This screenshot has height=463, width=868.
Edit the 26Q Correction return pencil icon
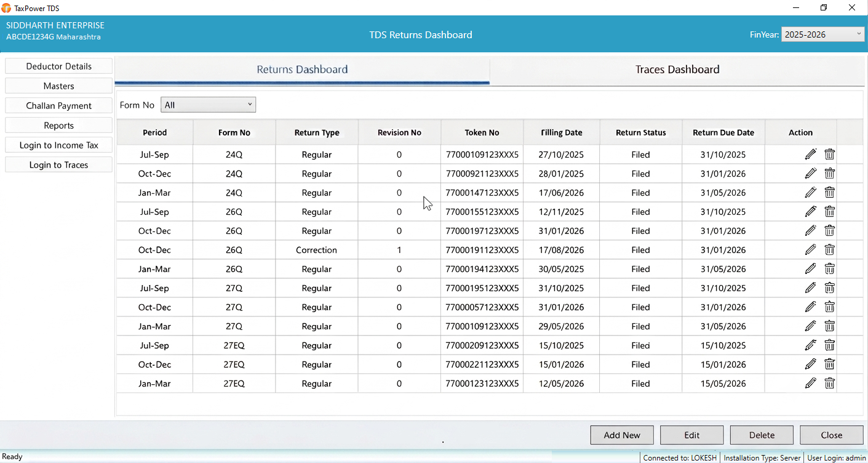click(x=811, y=250)
